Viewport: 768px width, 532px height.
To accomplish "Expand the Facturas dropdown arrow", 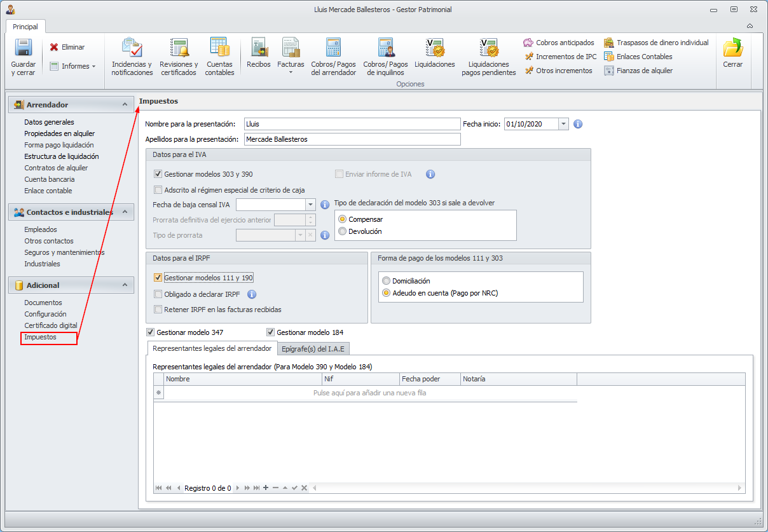I will click(291, 72).
